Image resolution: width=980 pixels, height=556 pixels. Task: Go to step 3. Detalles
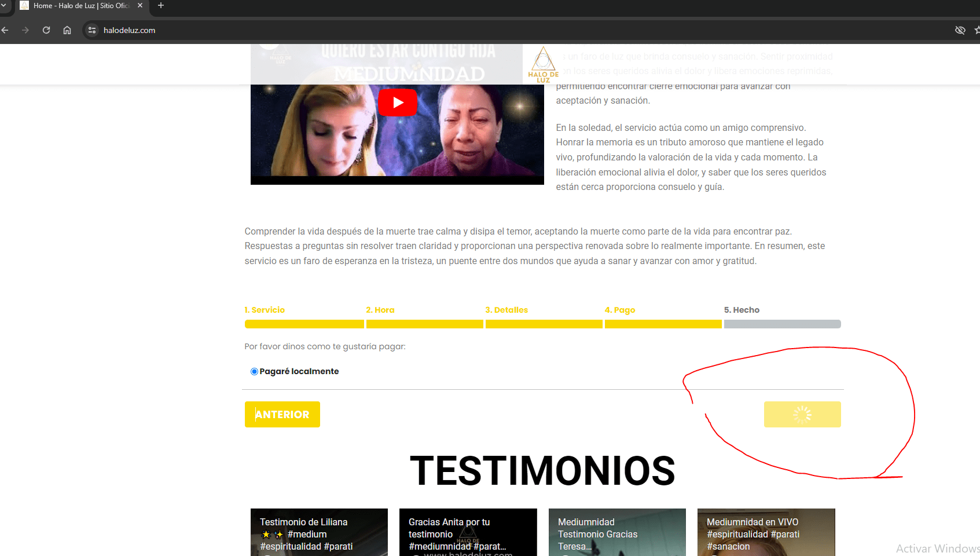(x=506, y=310)
